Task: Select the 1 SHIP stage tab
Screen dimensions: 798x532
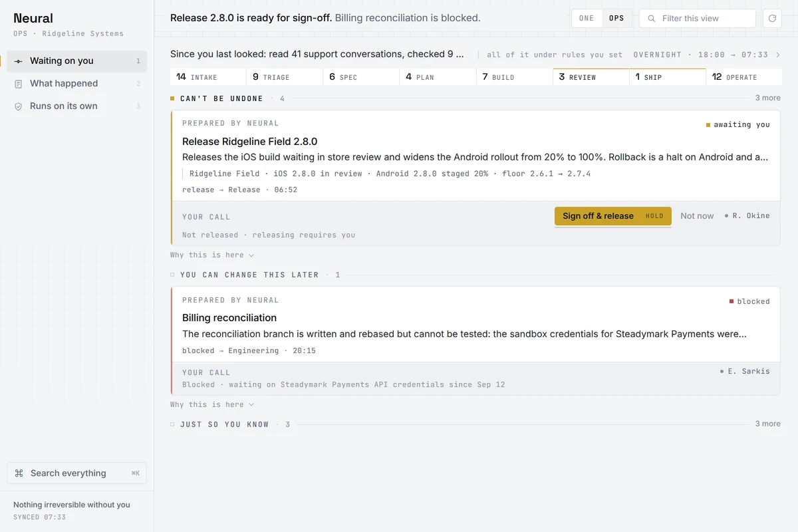Action: (x=668, y=77)
